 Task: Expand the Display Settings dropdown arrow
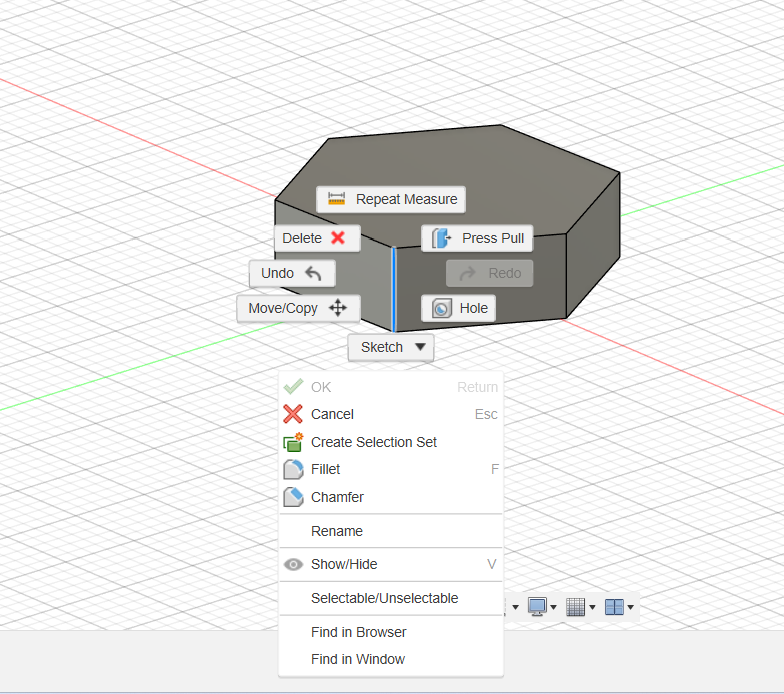pyautogui.click(x=554, y=608)
